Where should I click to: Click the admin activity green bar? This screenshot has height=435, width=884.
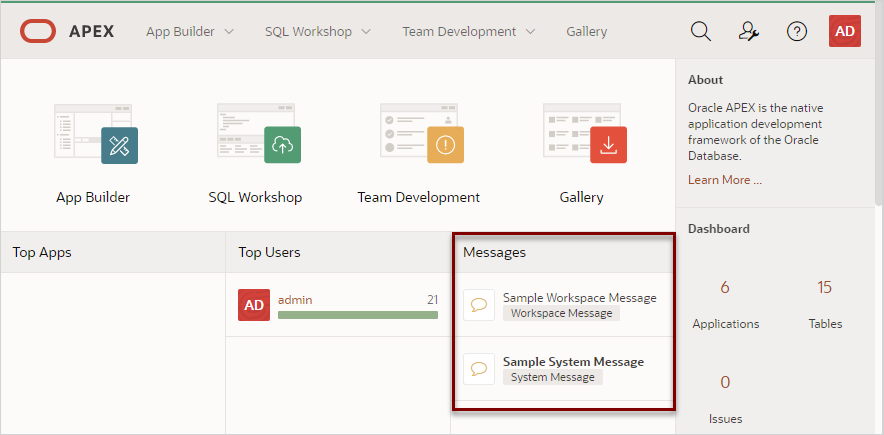click(x=358, y=315)
